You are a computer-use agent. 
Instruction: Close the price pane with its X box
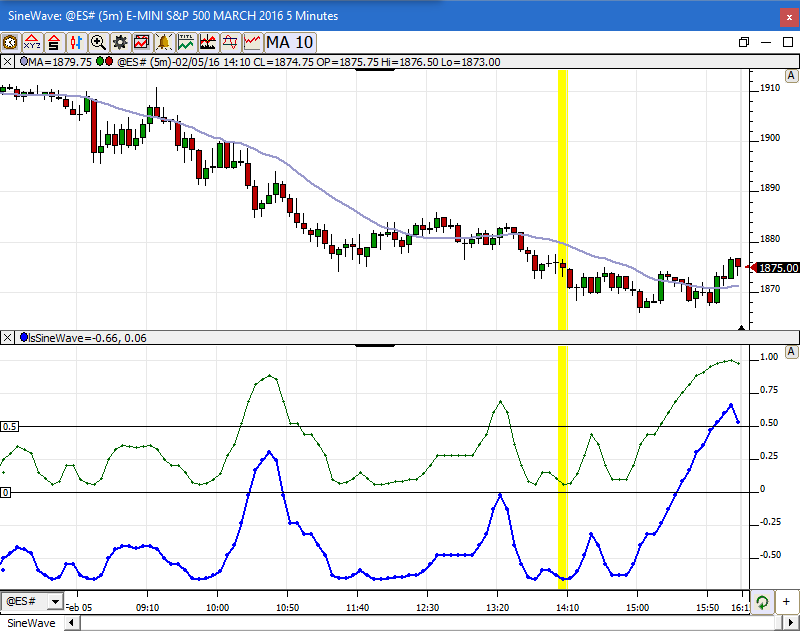point(8,62)
